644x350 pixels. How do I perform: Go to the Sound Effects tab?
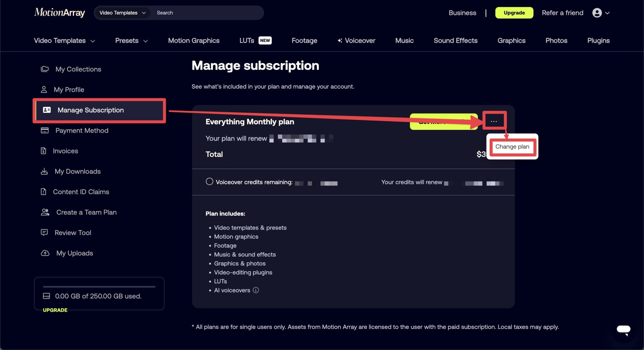[455, 40]
